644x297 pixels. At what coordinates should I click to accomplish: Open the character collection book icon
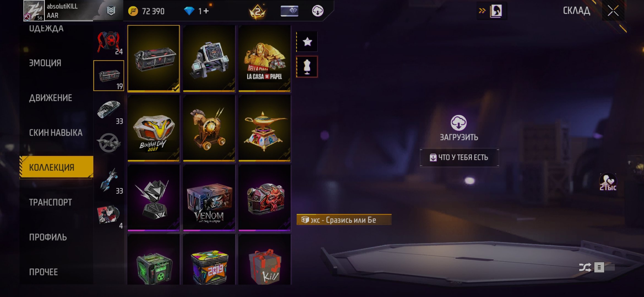[496, 11]
